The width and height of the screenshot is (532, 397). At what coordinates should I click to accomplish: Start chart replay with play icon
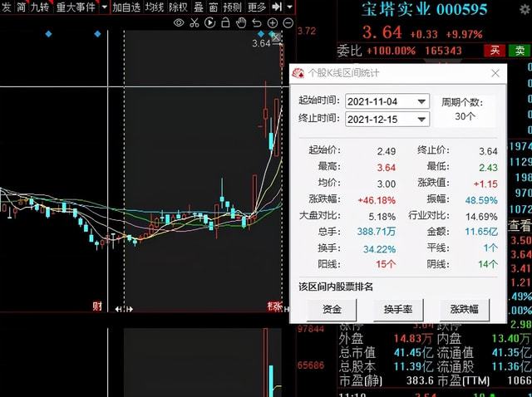point(210,22)
